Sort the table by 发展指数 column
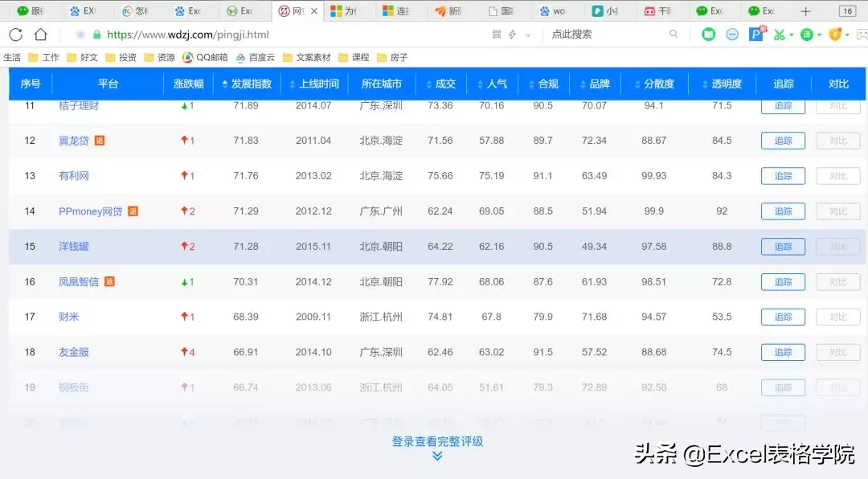868x479 pixels. click(247, 84)
